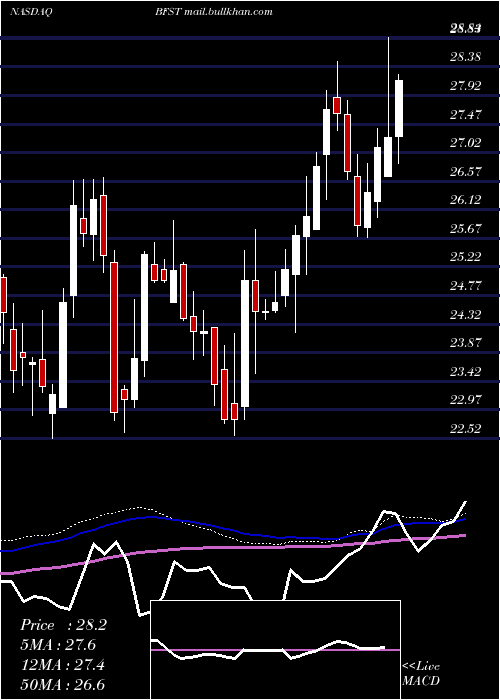
Task: Click the last white candlestick on the right
Action: point(399,108)
